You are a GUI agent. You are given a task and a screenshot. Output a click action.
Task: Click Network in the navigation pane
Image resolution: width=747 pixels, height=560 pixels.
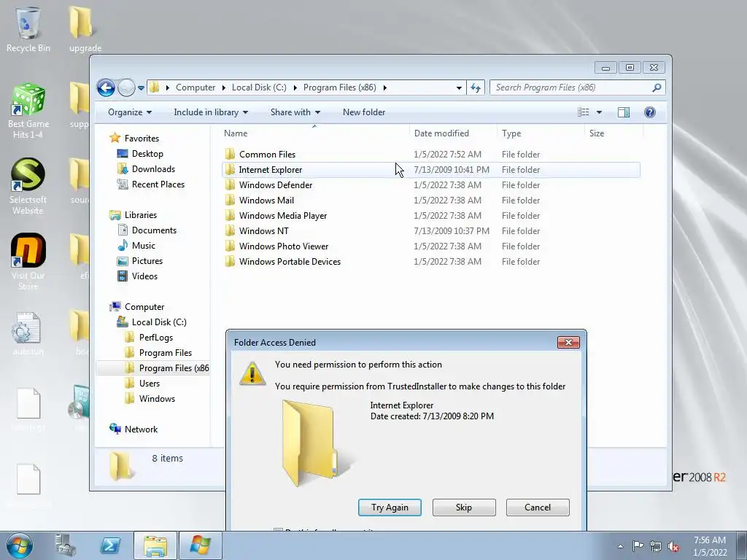click(x=141, y=429)
